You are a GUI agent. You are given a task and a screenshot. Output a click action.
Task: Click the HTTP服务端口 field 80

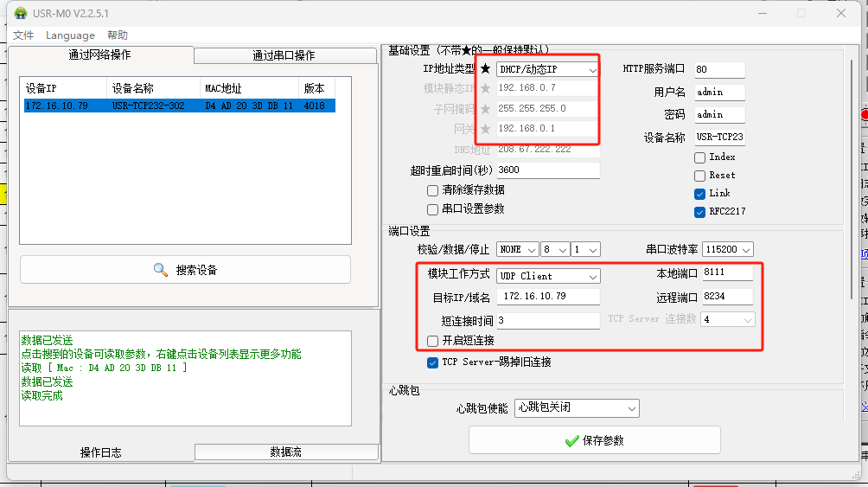pos(719,70)
